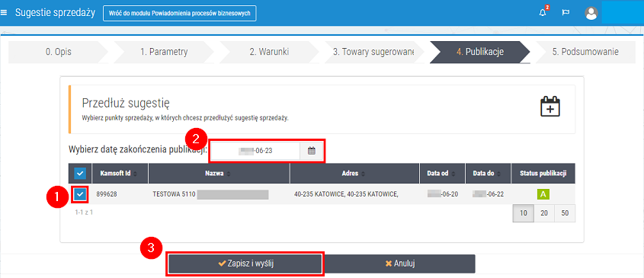This screenshot has height=278, width=644.
Task: Click the flag icon in header
Action: 566,13
